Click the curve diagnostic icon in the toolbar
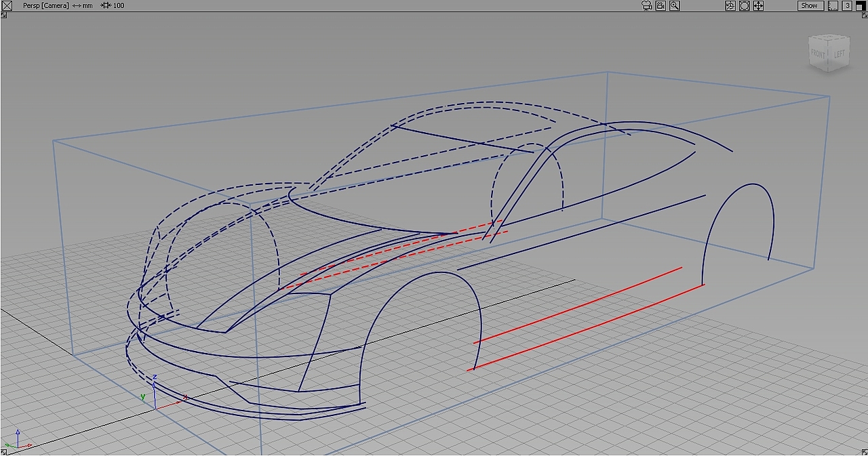Screen dimensions: 868x456 tap(731, 5)
